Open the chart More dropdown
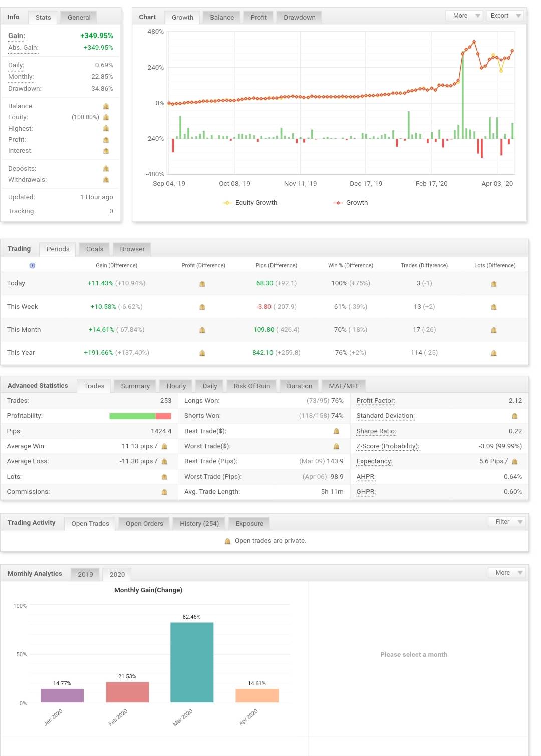This screenshot has height=756, width=541. 464,16
